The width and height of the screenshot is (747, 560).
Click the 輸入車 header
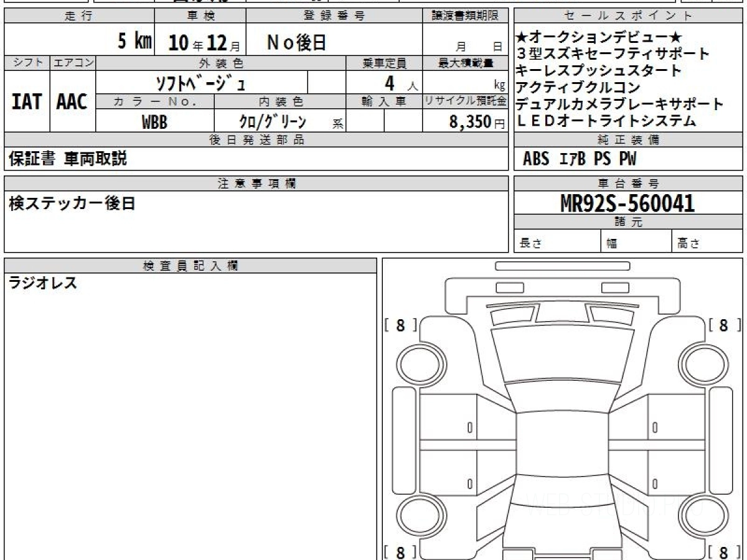coord(384,101)
